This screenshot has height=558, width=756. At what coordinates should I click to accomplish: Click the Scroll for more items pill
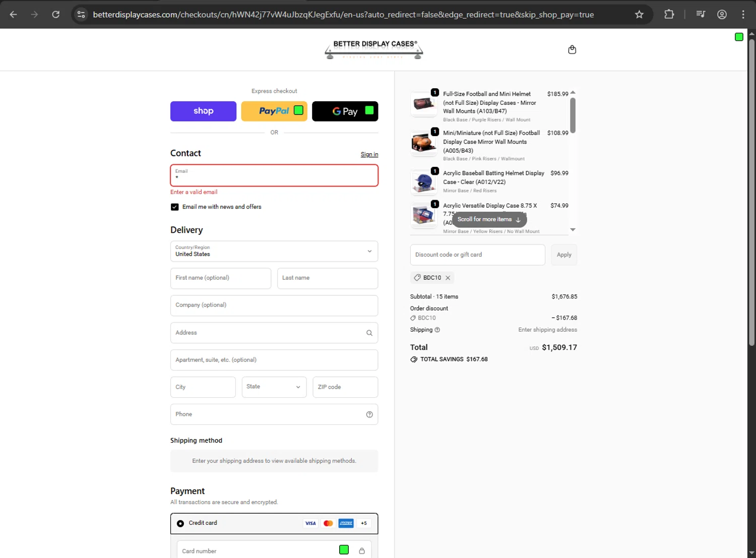click(x=489, y=219)
